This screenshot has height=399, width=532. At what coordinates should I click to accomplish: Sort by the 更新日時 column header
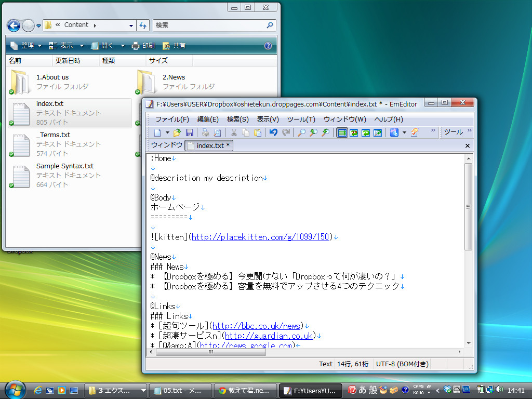[x=76, y=61]
